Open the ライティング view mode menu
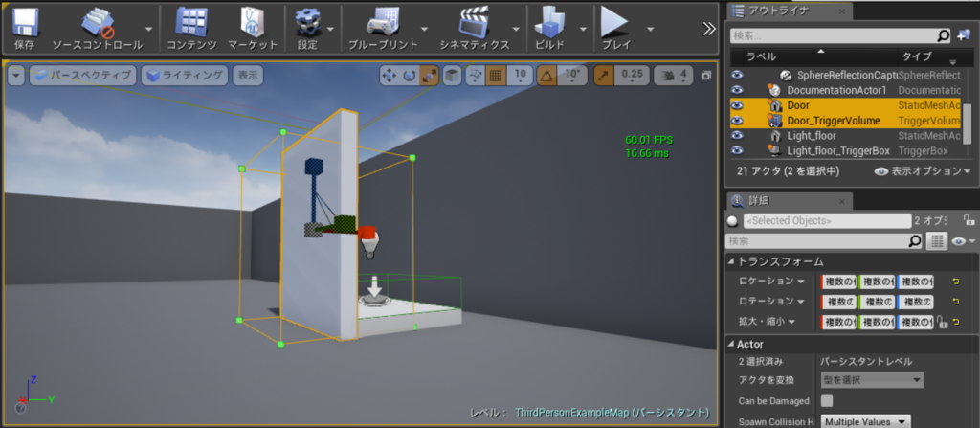The image size is (980, 428). pyautogui.click(x=185, y=76)
